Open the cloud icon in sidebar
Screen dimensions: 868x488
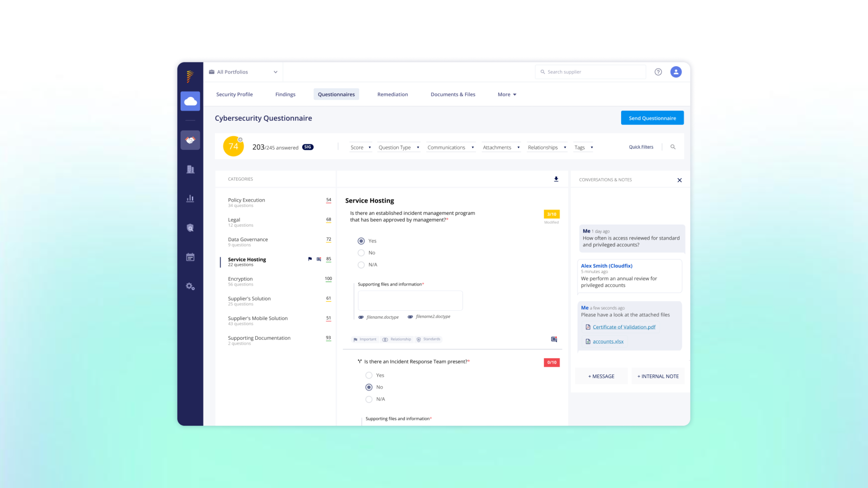pos(190,101)
